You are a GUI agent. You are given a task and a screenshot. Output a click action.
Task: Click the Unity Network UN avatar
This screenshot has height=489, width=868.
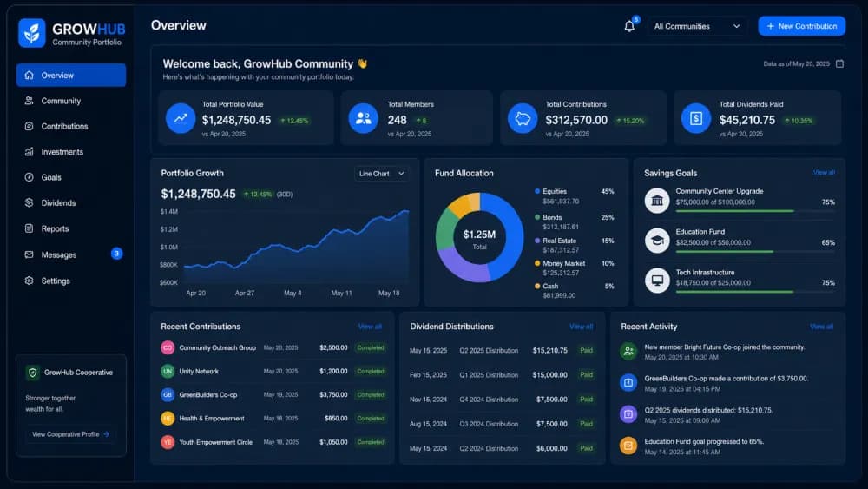(x=168, y=371)
